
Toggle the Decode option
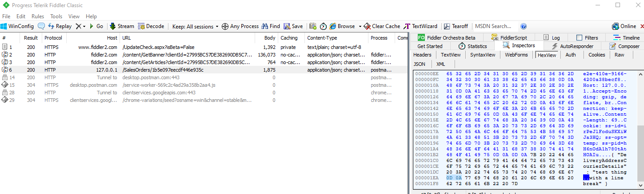tap(151, 26)
